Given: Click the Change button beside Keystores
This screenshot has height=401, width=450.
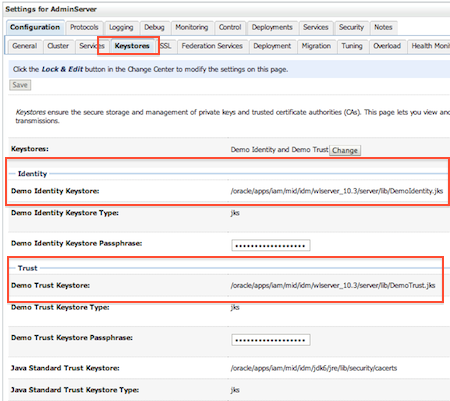Looking at the screenshot, I should point(345,150).
